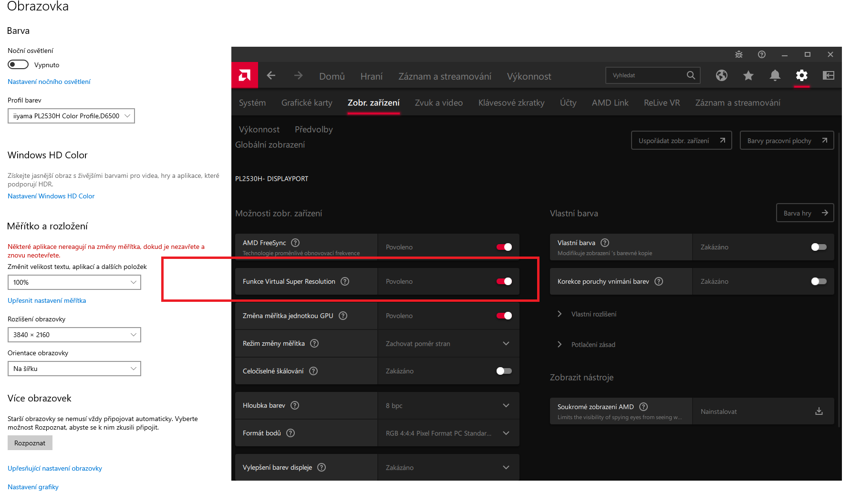The height and width of the screenshot is (504, 861).
Task: Go back with the left arrow icon
Action: point(271,75)
